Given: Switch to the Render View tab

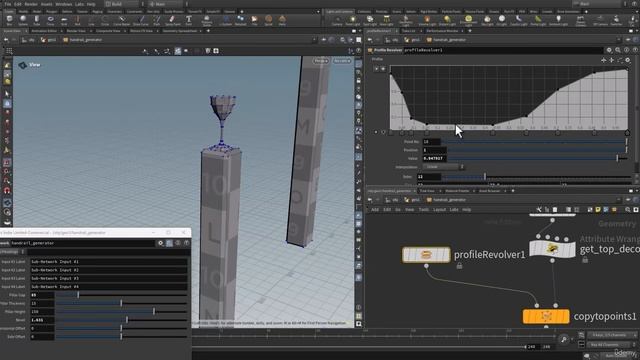Looking at the screenshot, I should [x=76, y=31].
